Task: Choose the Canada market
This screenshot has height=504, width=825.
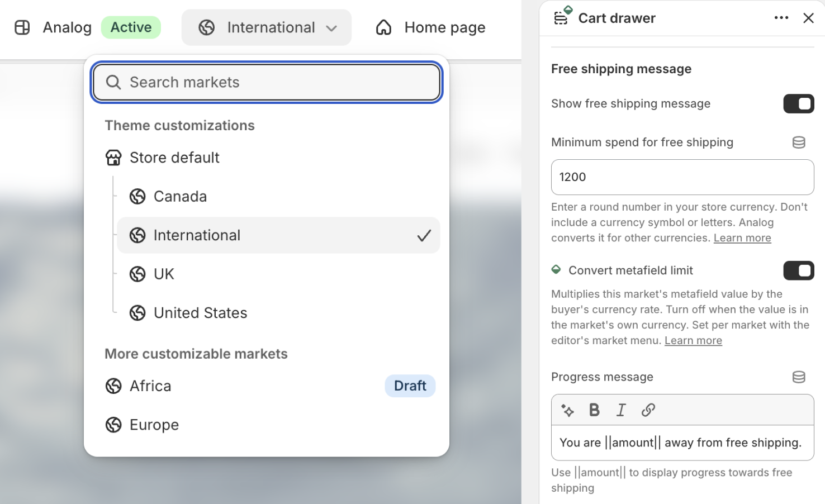Action: pyautogui.click(x=278, y=197)
